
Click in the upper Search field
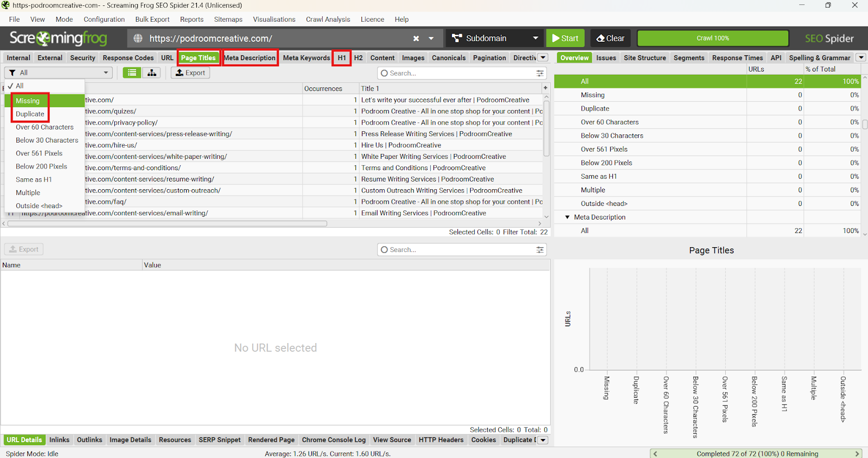[x=462, y=73]
